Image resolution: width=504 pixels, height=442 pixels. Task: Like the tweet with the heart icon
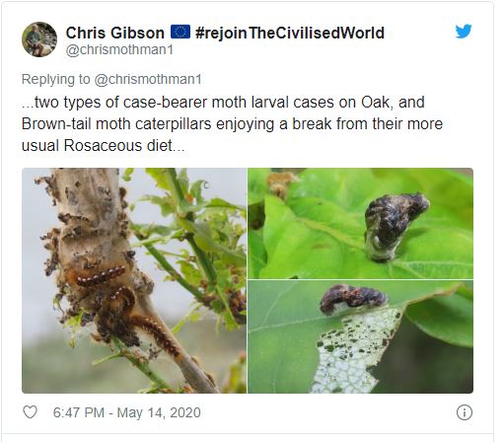tap(30, 412)
